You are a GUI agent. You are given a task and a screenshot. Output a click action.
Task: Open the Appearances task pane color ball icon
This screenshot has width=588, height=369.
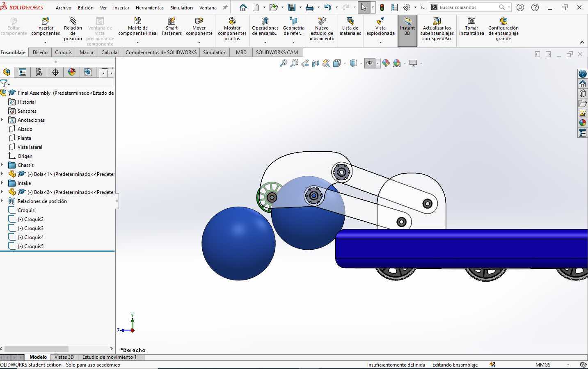click(x=583, y=123)
